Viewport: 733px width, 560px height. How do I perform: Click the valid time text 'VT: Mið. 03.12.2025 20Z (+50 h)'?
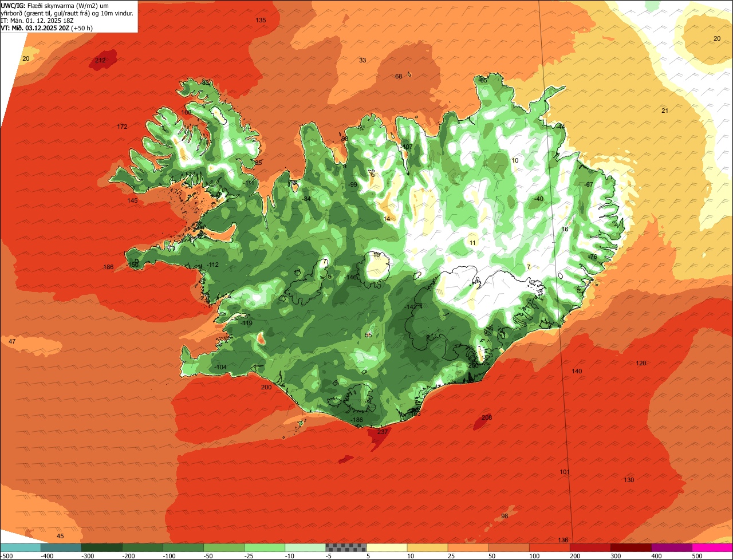47,27
